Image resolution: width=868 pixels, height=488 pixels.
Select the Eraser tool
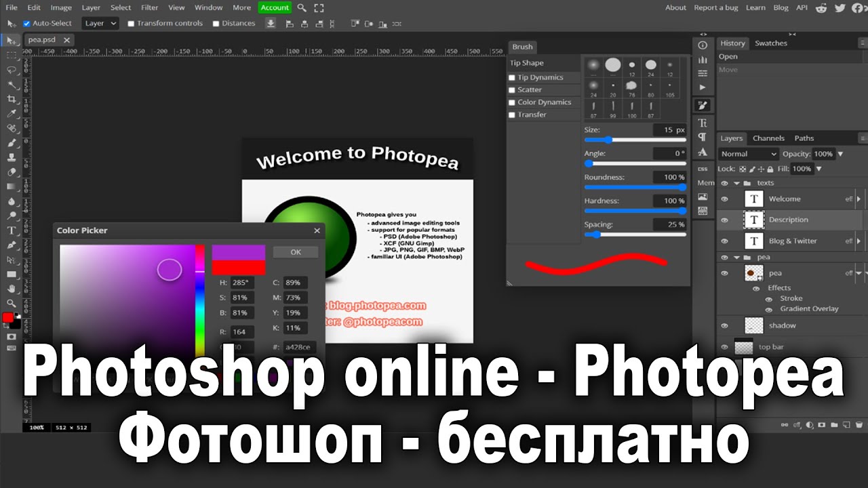pos(12,171)
